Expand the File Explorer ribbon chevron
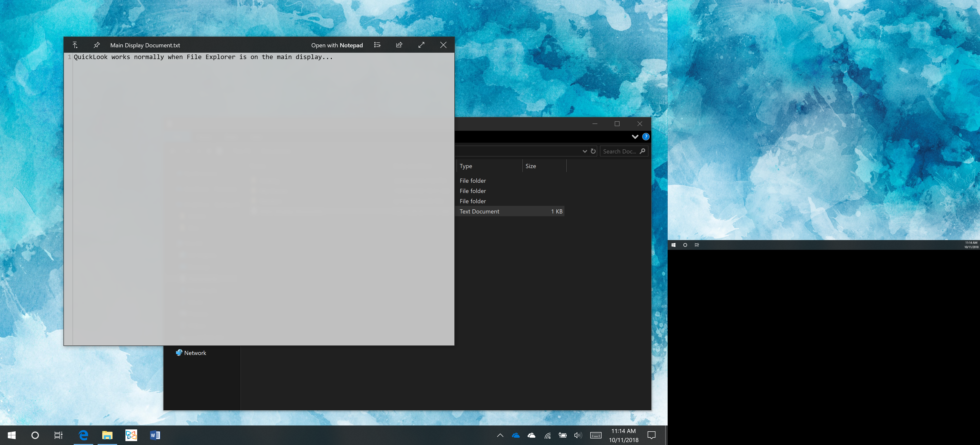 coord(635,137)
